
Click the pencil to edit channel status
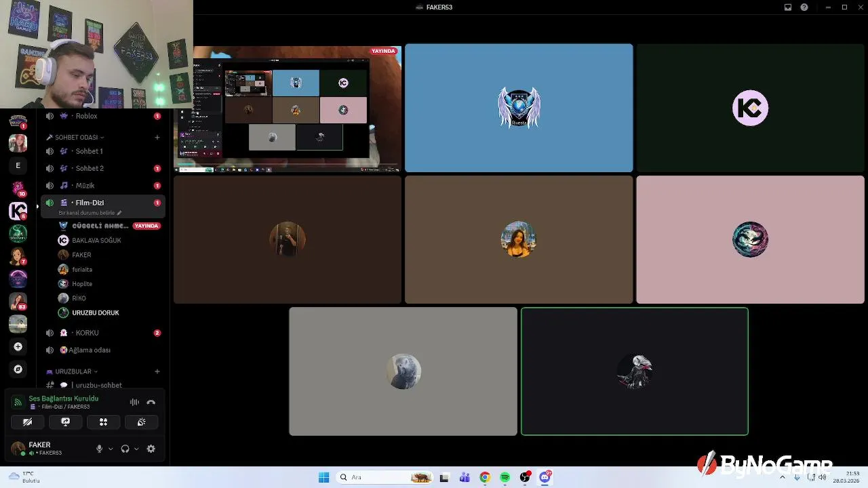(119, 213)
